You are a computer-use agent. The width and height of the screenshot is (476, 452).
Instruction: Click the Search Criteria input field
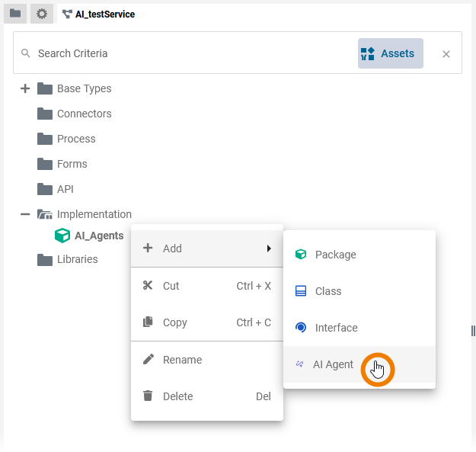click(190, 53)
